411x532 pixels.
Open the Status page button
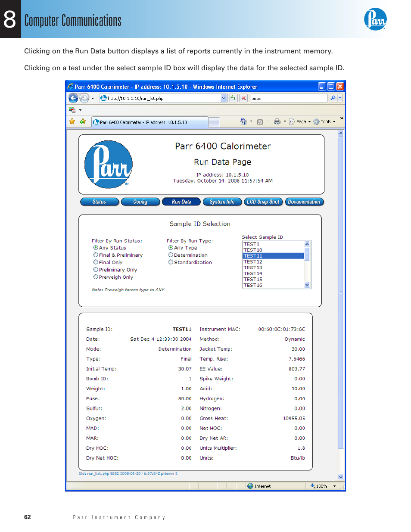tap(100, 202)
